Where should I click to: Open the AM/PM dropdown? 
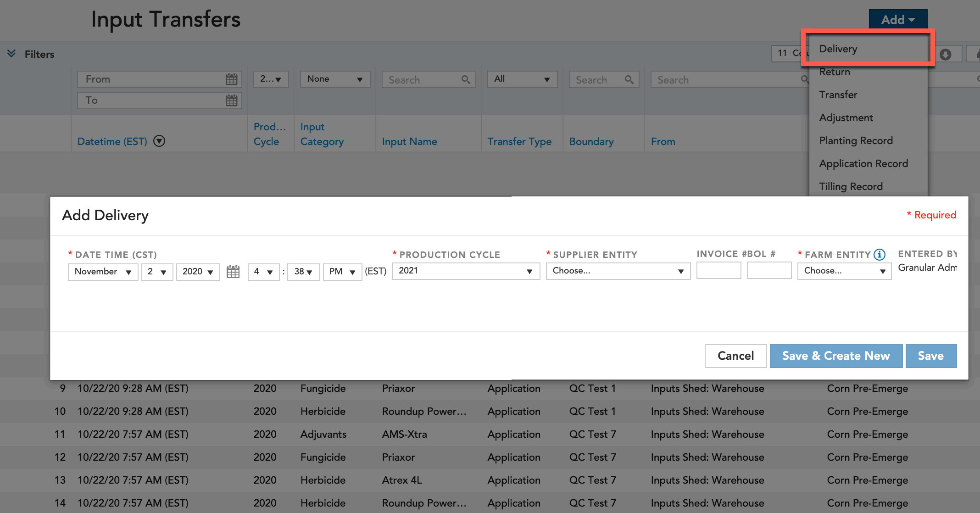point(342,272)
